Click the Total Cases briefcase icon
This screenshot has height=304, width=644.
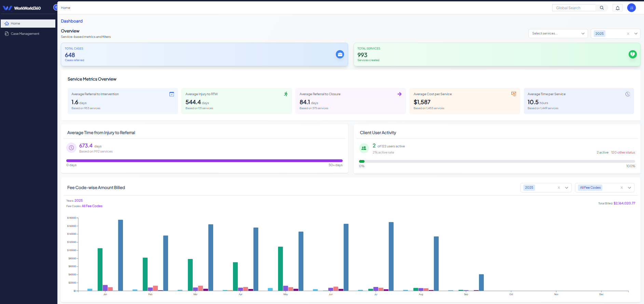click(340, 54)
